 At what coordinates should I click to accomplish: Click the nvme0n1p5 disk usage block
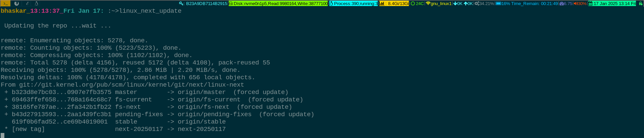(278, 3)
